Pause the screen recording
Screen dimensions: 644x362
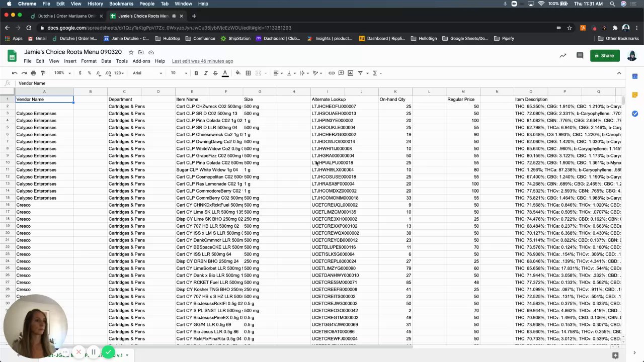point(93,352)
